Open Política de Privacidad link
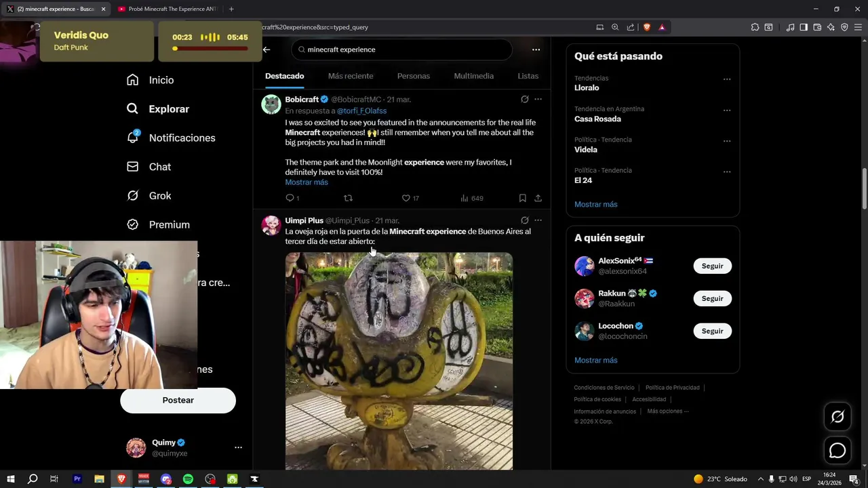This screenshot has width=868, height=488. [672, 388]
